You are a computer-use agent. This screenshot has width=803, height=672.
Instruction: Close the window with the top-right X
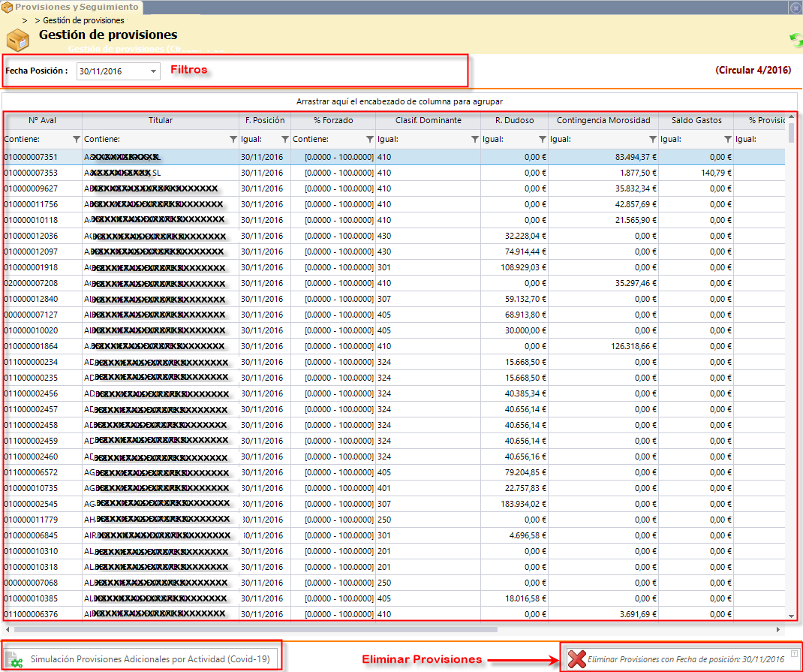(x=795, y=8)
